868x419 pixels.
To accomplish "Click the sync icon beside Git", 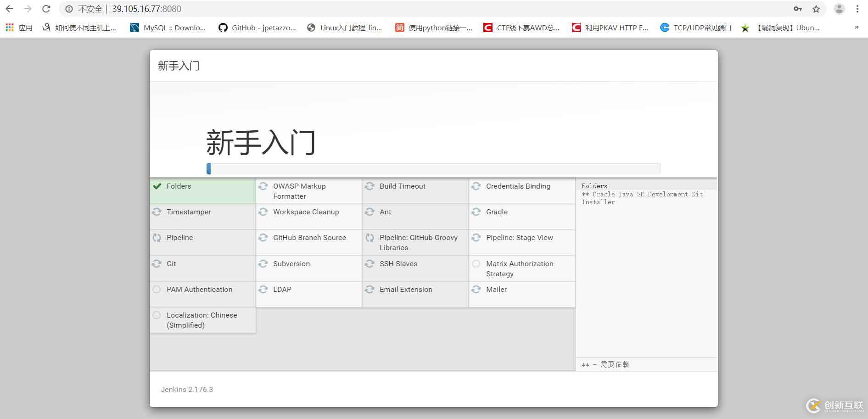I will coord(157,263).
